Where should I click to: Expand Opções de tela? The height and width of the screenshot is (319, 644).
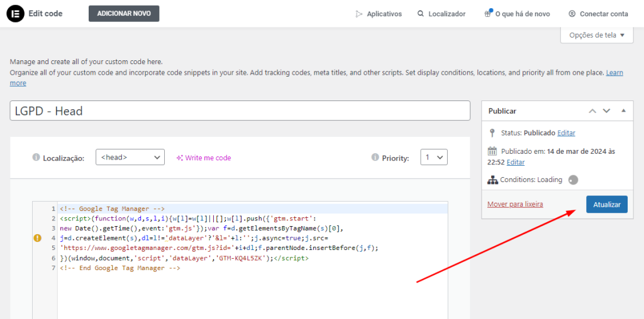pos(597,35)
